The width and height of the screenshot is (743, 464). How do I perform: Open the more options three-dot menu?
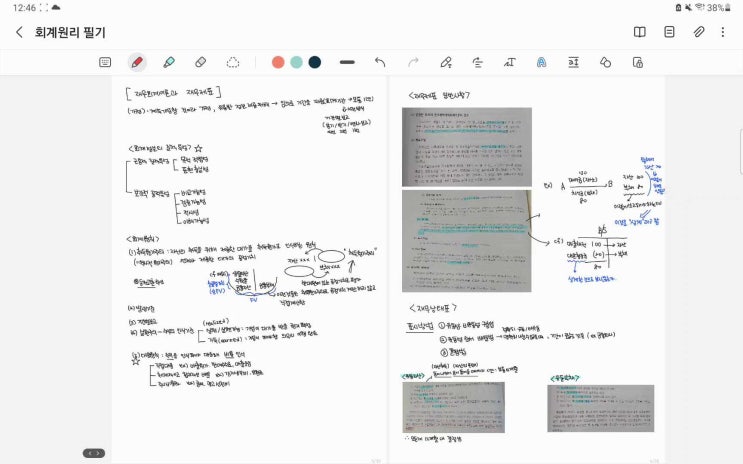(724, 32)
